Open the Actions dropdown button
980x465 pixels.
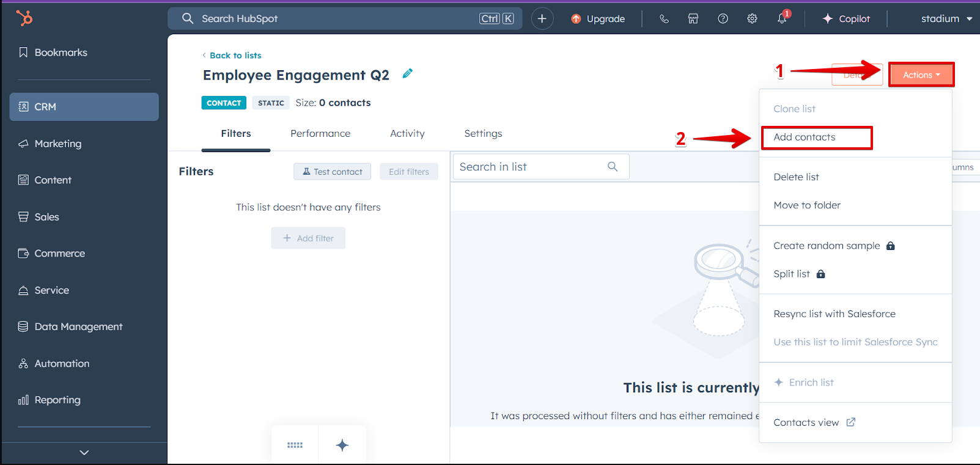(921, 75)
